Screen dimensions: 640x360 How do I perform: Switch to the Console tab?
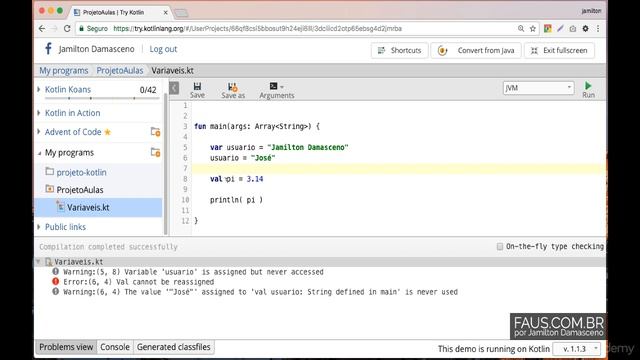pos(115,347)
